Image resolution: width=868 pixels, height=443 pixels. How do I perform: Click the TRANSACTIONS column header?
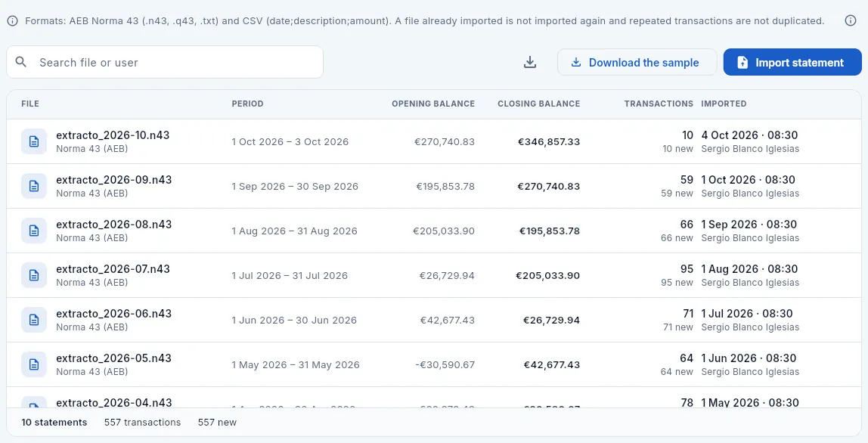(659, 104)
